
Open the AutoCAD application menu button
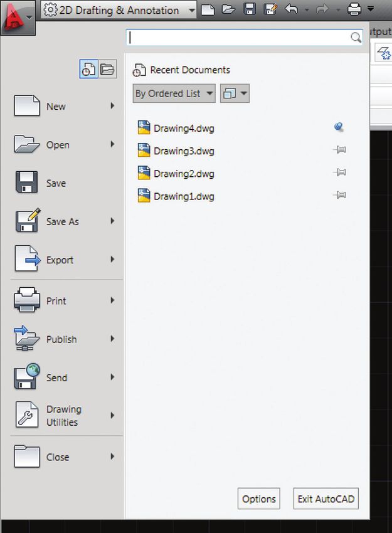(18, 18)
